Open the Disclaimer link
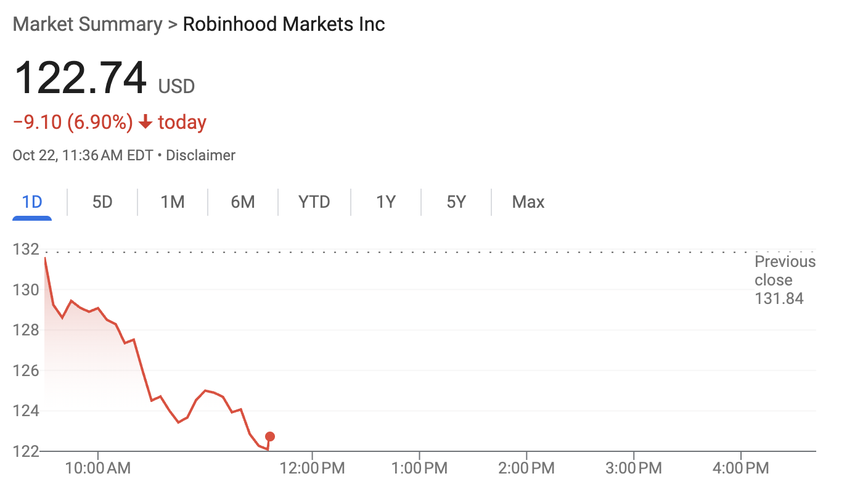Viewport: 868px width, 492px height. (x=200, y=155)
